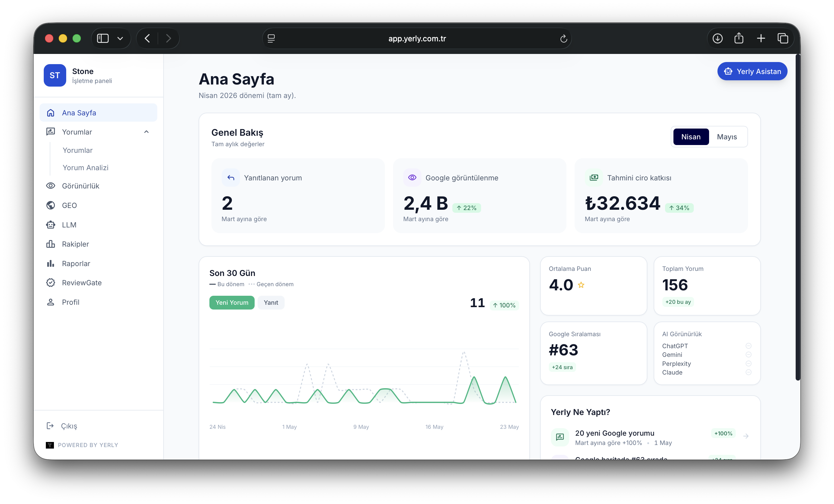This screenshot has height=504, width=834.
Task: Click the Profil person icon
Action: [50, 302]
